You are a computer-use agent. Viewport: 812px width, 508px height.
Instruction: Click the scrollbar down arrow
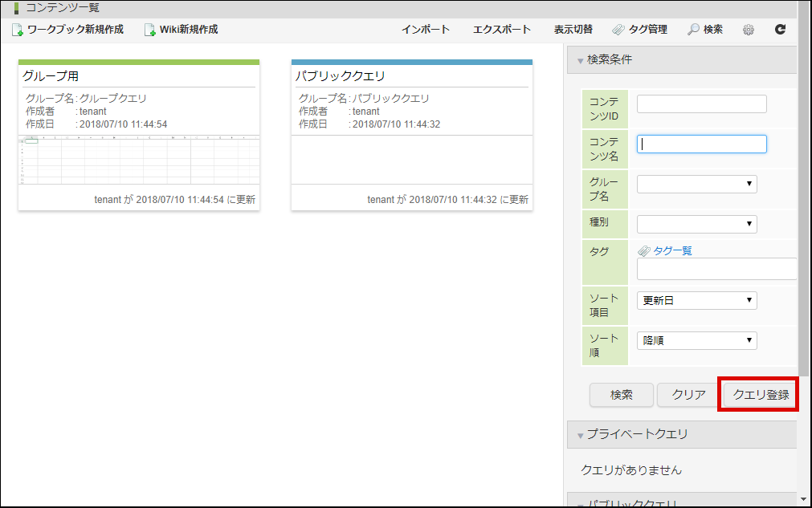[x=803, y=499]
